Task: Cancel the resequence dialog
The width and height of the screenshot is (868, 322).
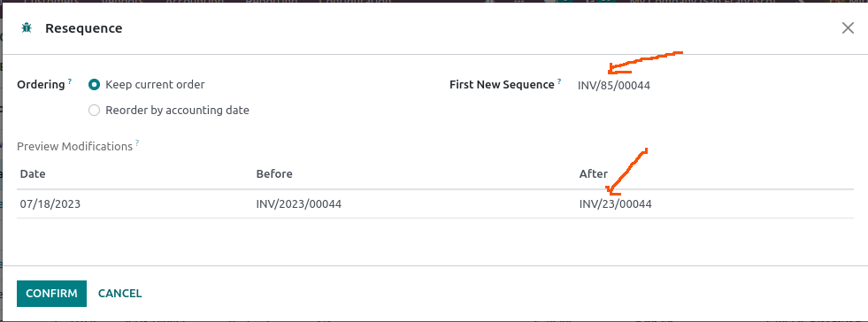Action: coord(120,294)
